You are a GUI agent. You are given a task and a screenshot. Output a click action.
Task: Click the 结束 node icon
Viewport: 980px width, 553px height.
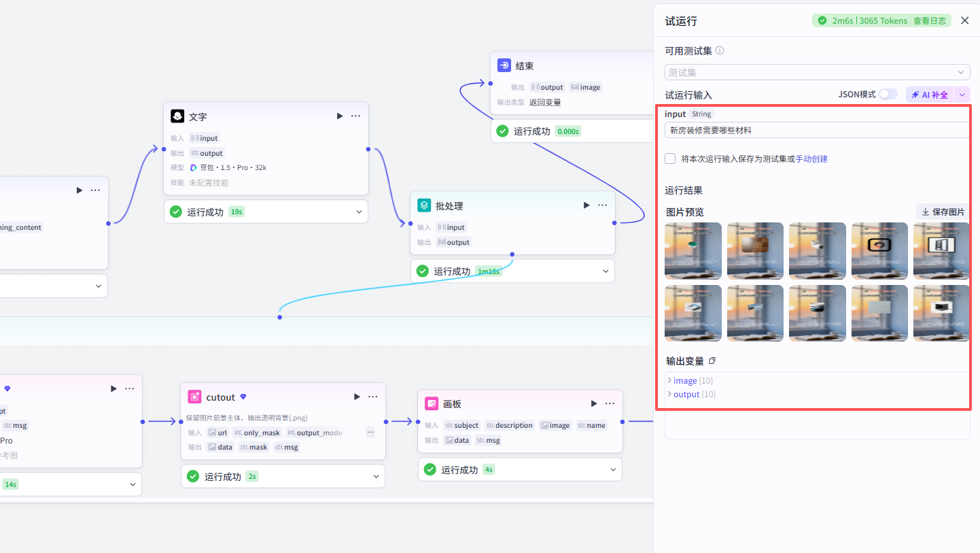pyautogui.click(x=504, y=65)
